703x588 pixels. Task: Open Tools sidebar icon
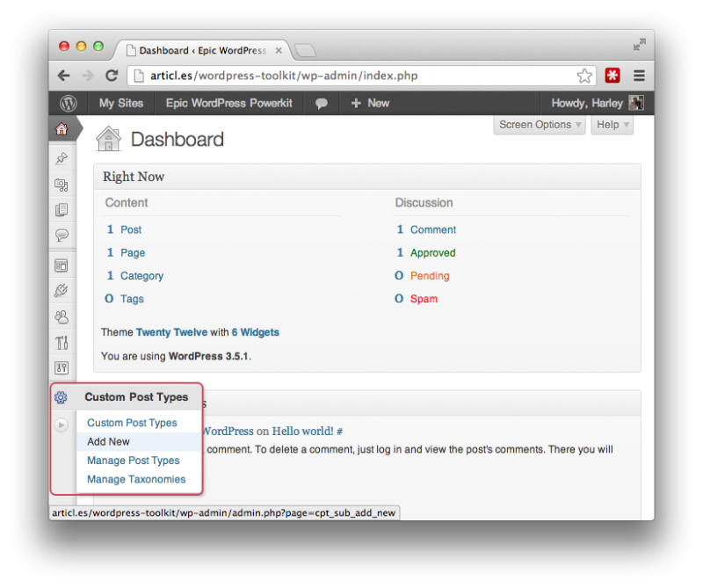tap(62, 343)
